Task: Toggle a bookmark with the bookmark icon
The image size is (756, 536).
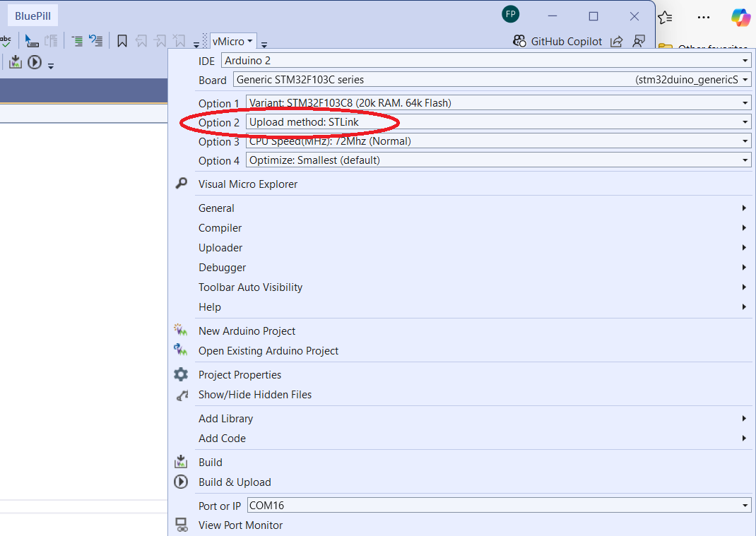Action: pos(122,41)
